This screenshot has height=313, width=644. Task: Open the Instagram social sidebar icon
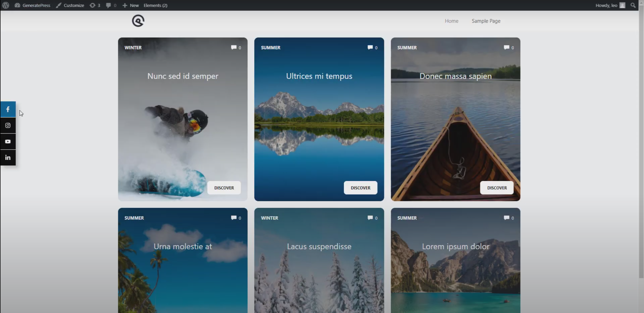tap(8, 126)
